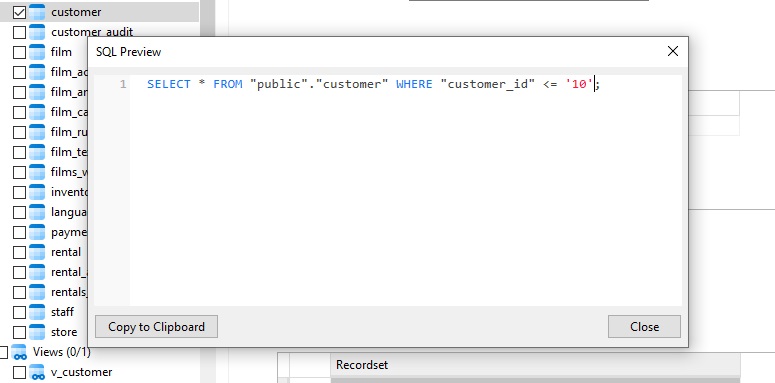Tick the v_customer view checkbox
This screenshot has height=383, width=775.
pyautogui.click(x=19, y=372)
